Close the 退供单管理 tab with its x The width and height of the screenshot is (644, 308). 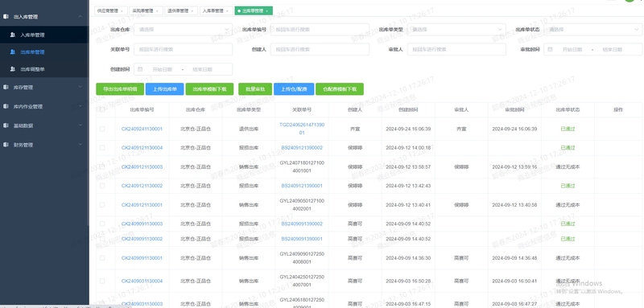192,11
